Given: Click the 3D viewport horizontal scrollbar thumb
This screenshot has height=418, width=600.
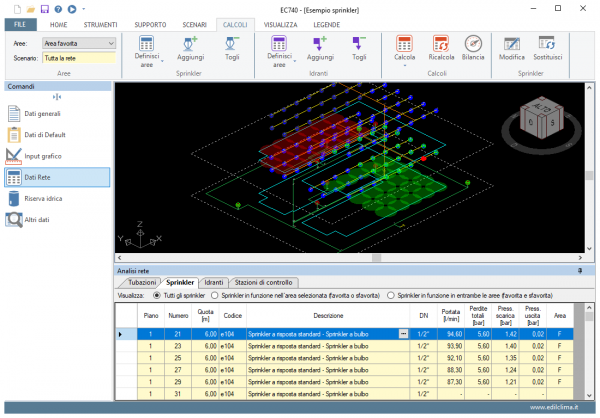Looking at the screenshot, I should coord(377,258).
